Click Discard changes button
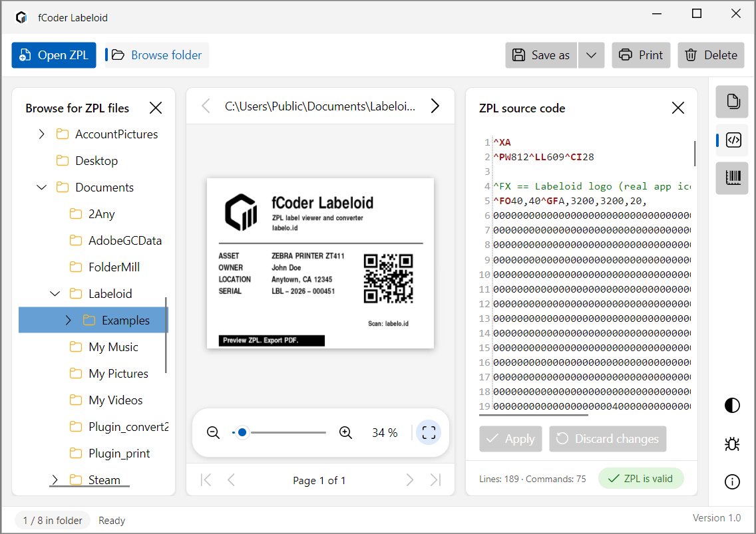The width and height of the screenshot is (756, 534). (608, 439)
